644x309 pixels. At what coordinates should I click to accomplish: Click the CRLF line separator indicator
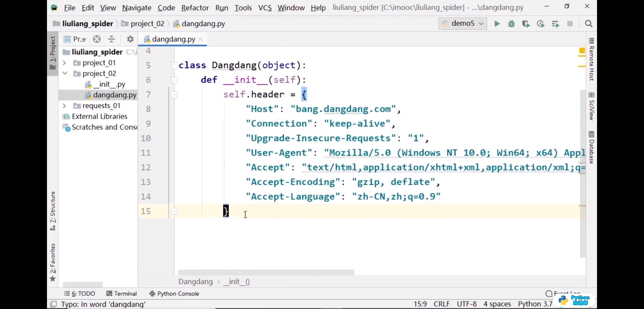pyautogui.click(x=441, y=304)
